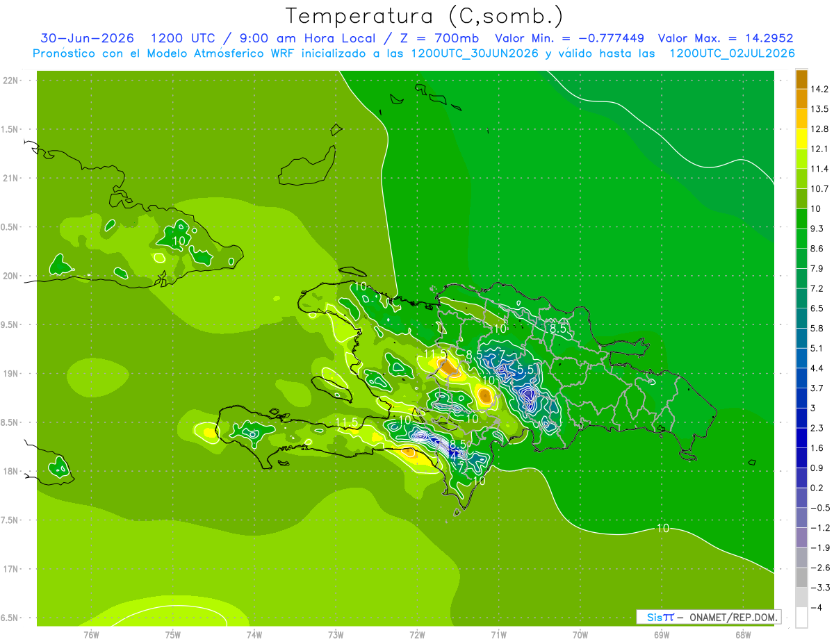Click the color bar label "-4"
Image resolution: width=834 pixels, height=644 pixels.
click(815, 607)
